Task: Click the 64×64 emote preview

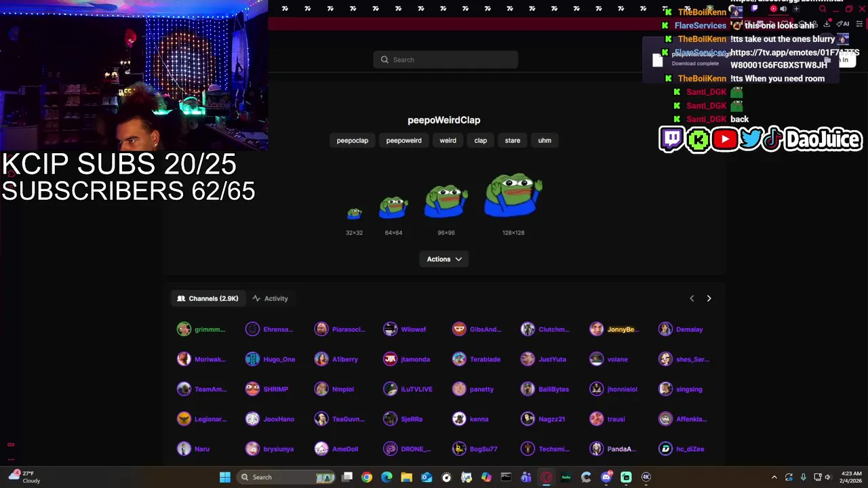Action: (x=393, y=207)
